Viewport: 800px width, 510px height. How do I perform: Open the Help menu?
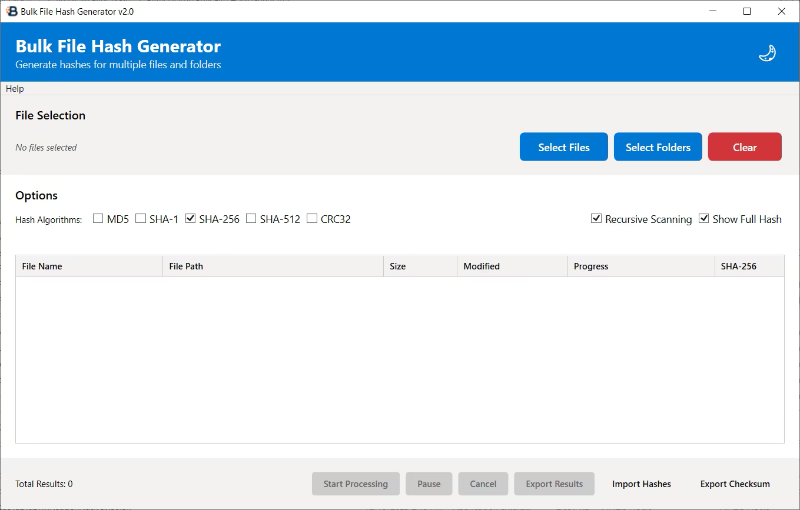coord(15,89)
